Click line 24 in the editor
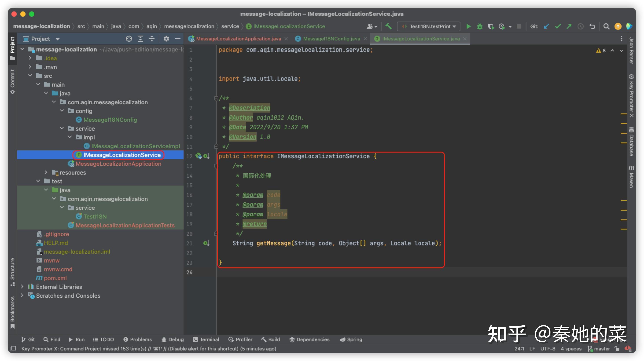Image resolution: width=644 pixels, height=361 pixels. click(421, 272)
